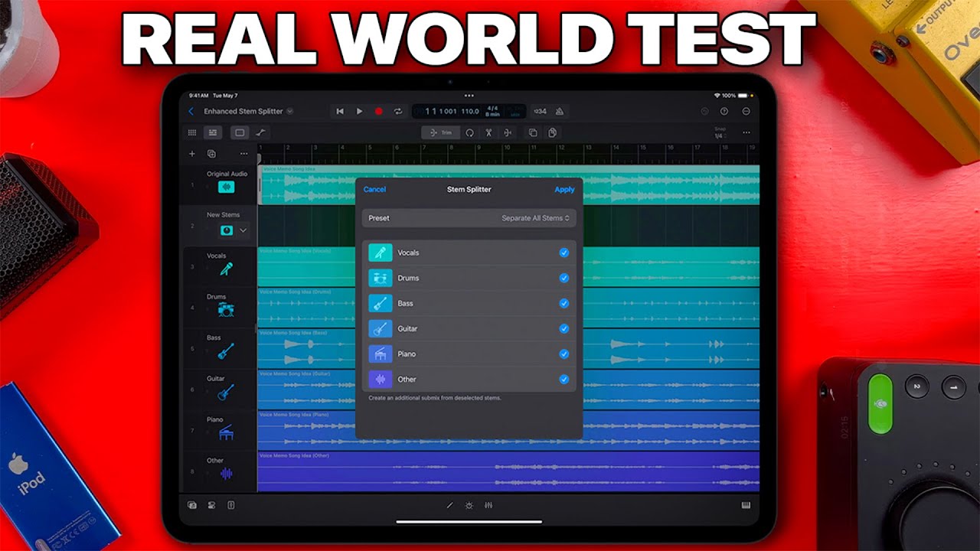Select the Bass track guitar icon

coord(226,350)
